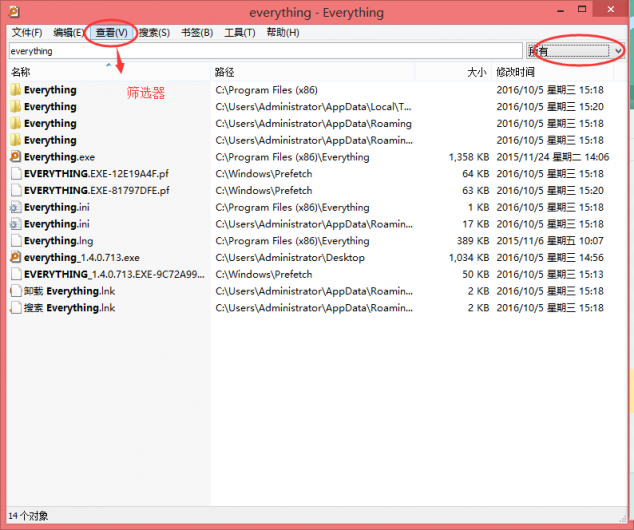Open the 书签(B) menu

click(197, 32)
